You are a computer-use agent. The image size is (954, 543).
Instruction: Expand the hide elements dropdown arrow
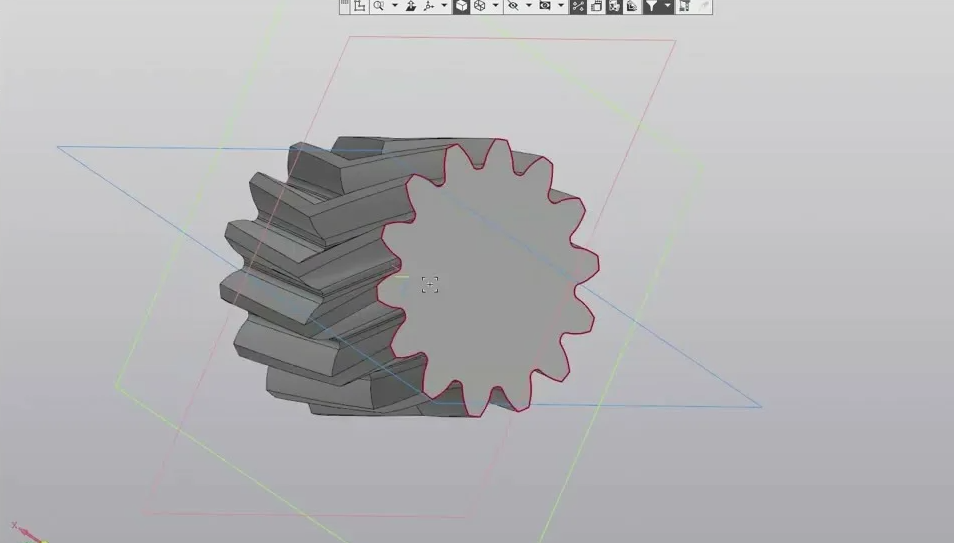(528, 6)
